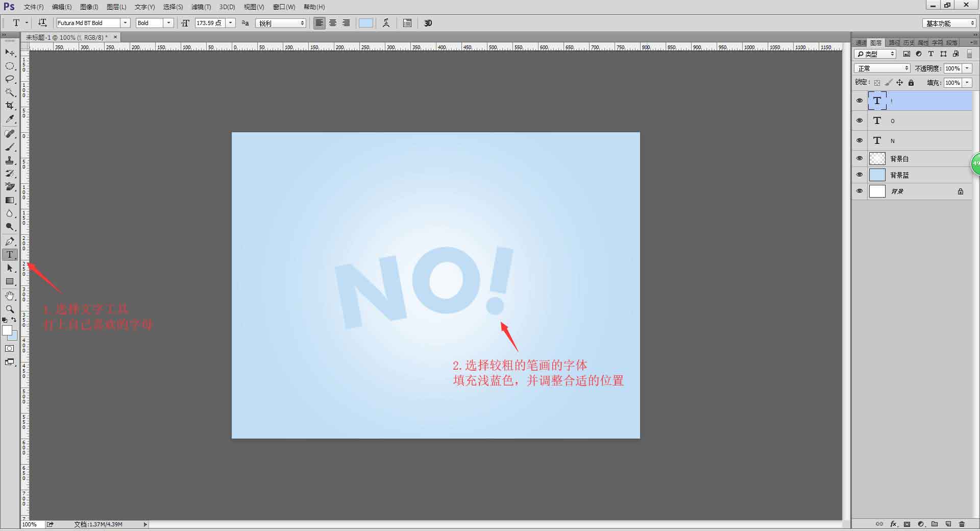
Task: Open the 图像(I) menu
Action: (89, 7)
